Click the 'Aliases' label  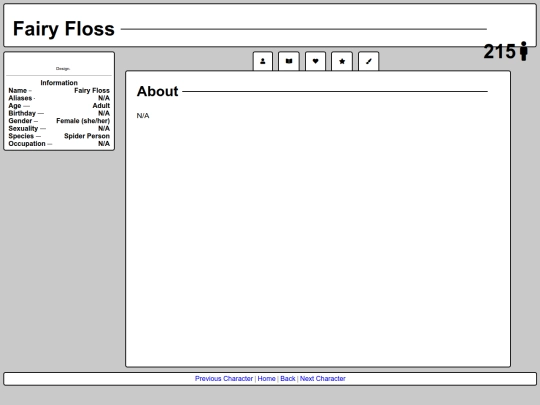click(20, 98)
